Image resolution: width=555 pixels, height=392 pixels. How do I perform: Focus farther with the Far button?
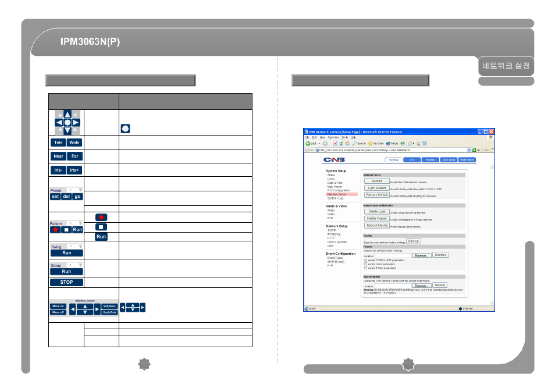point(74,156)
